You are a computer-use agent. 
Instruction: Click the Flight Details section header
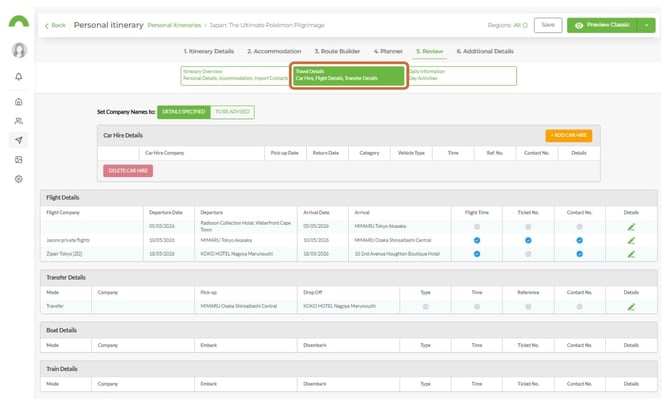(x=349, y=198)
